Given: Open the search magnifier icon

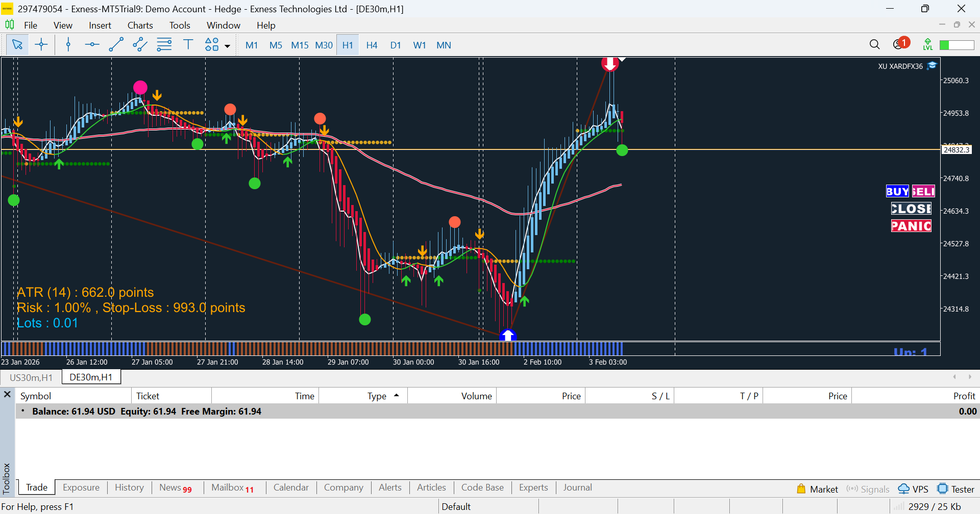Looking at the screenshot, I should 874,45.
